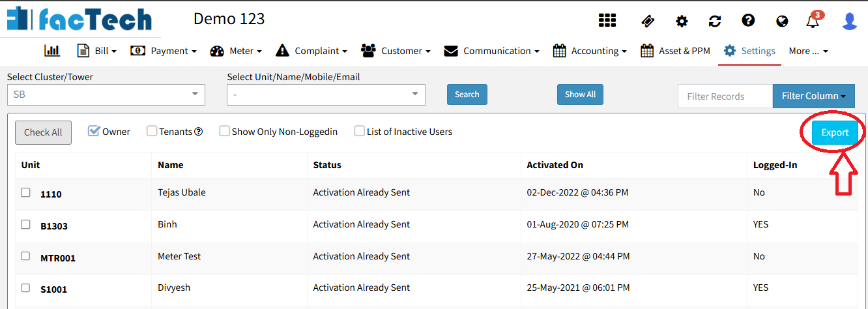
Task: Open the Select Unit/Name/Mobile/Email dropdown
Action: (326, 95)
